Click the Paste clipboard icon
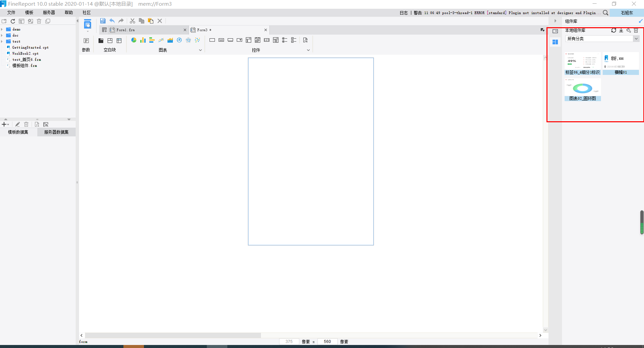This screenshot has height=348, width=644. click(x=151, y=21)
